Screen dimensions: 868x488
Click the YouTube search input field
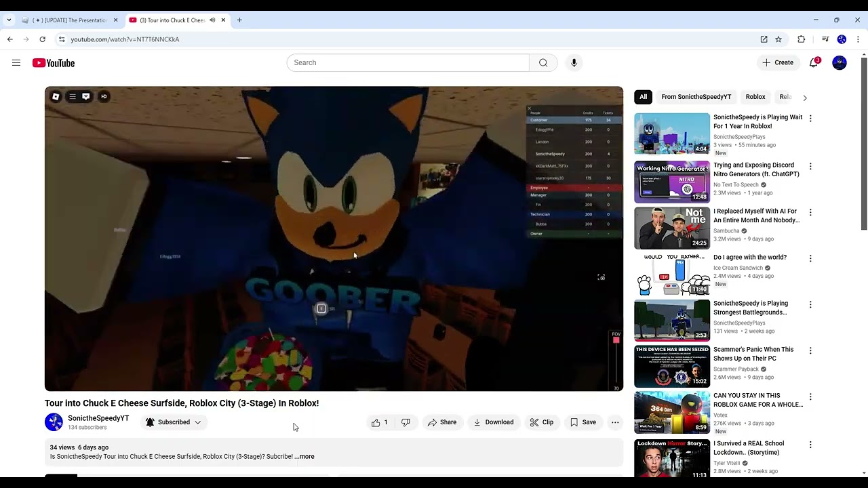(x=408, y=63)
